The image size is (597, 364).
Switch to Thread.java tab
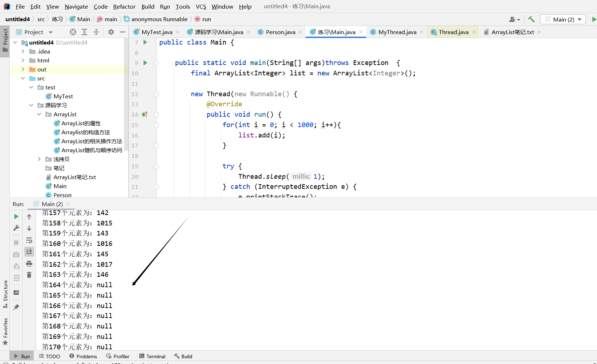click(x=454, y=32)
